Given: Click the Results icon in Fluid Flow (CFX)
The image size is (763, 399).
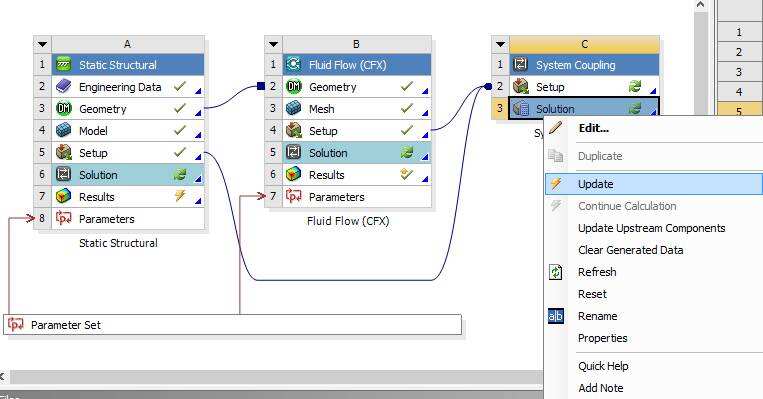Looking at the screenshot, I should 293,174.
